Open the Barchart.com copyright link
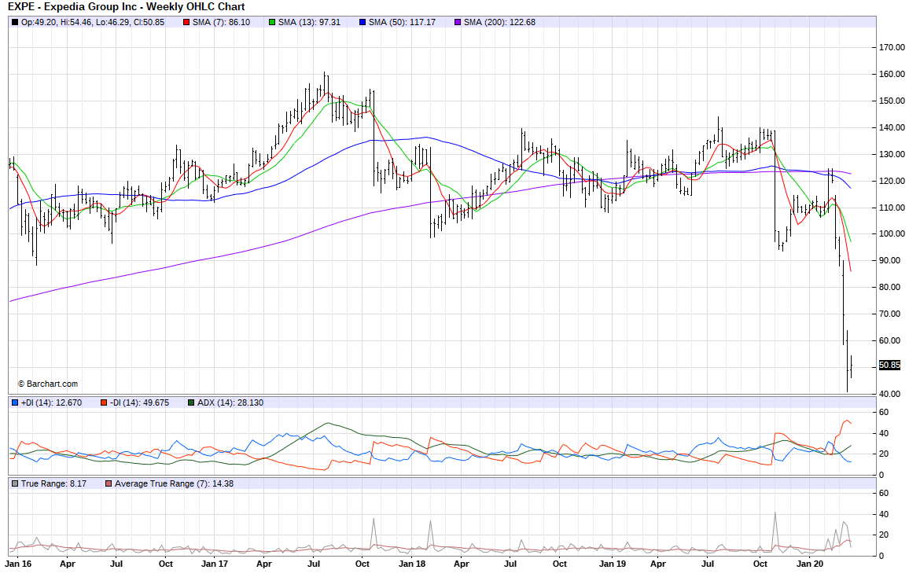Image resolution: width=909 pixels, height=588 pixels. 48,384
